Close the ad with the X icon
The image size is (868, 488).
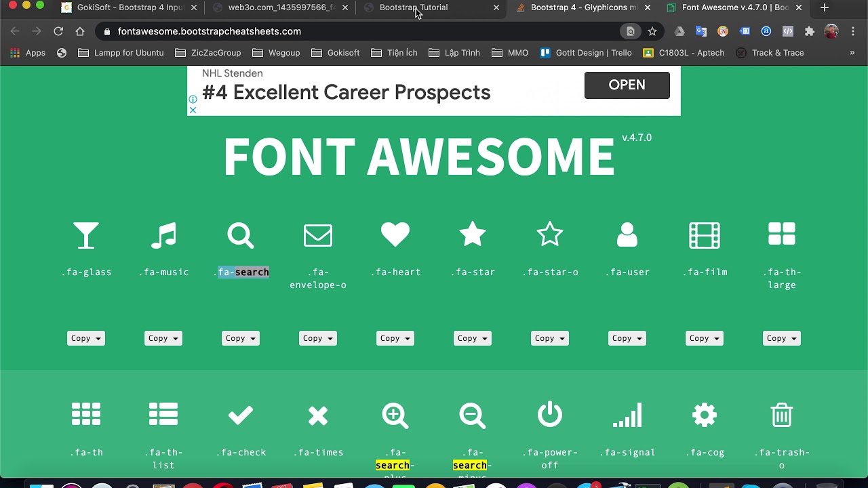coord(193,110)
